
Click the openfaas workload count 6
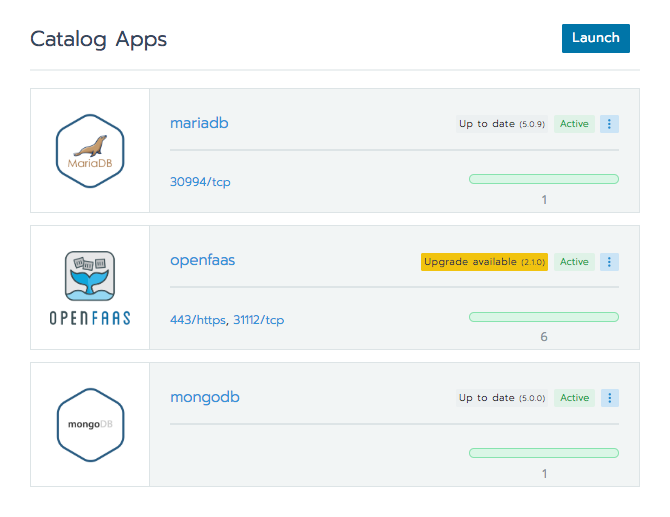coord(544,337)
